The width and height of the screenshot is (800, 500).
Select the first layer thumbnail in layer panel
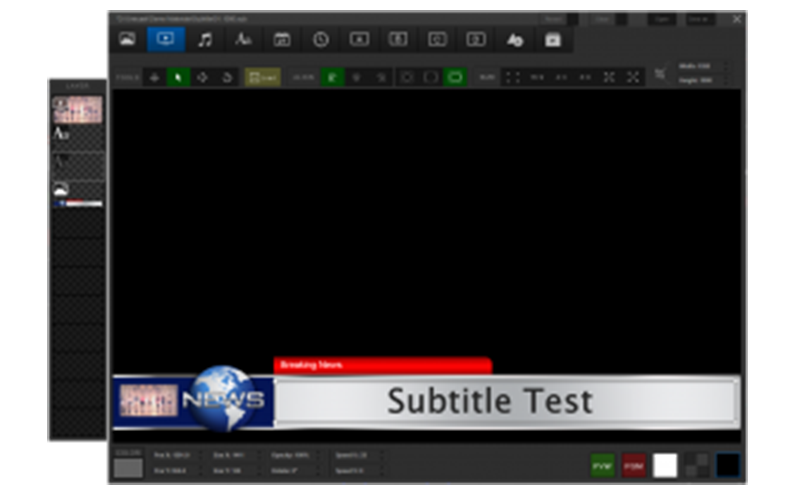[77, 110]
